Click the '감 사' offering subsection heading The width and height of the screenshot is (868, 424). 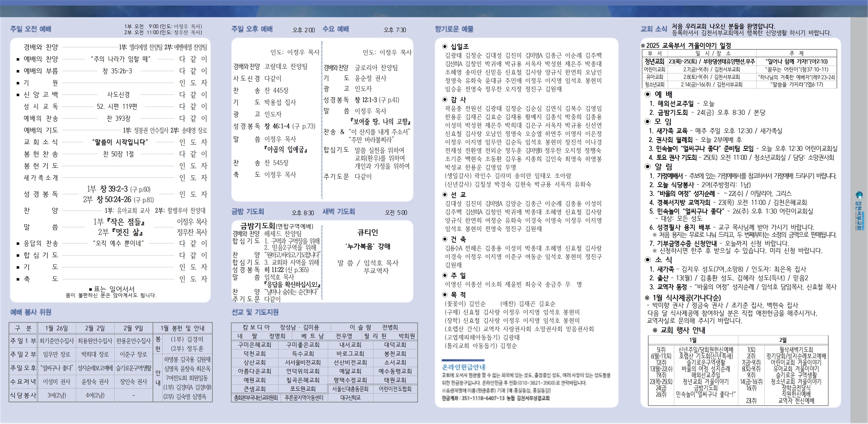coord(454,99)
